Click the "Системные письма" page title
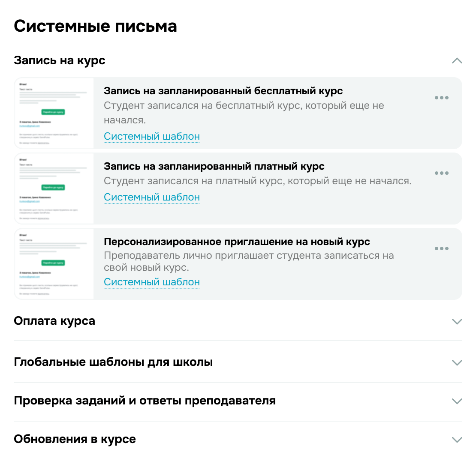The image size is (476, 461). [95, 26]
